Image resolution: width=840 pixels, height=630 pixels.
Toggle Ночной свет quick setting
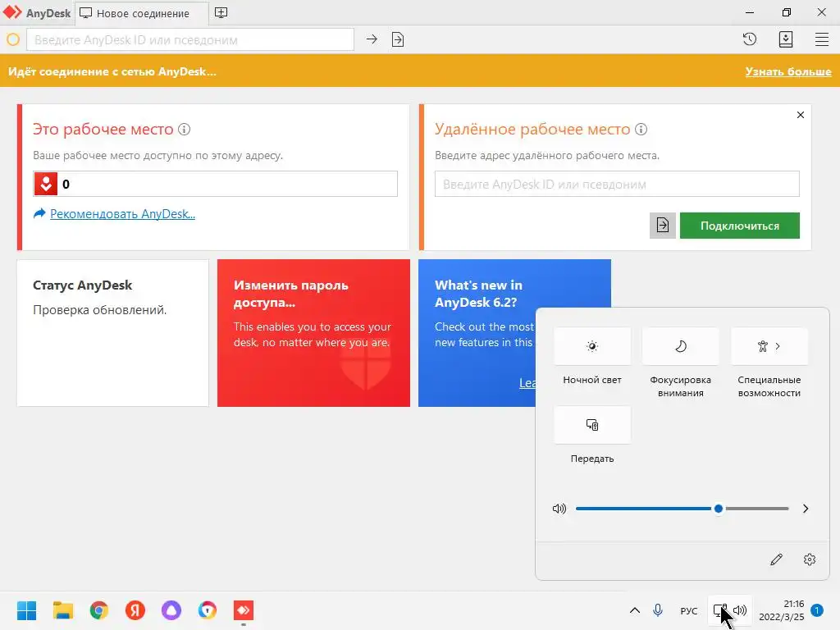coord(592,346)
